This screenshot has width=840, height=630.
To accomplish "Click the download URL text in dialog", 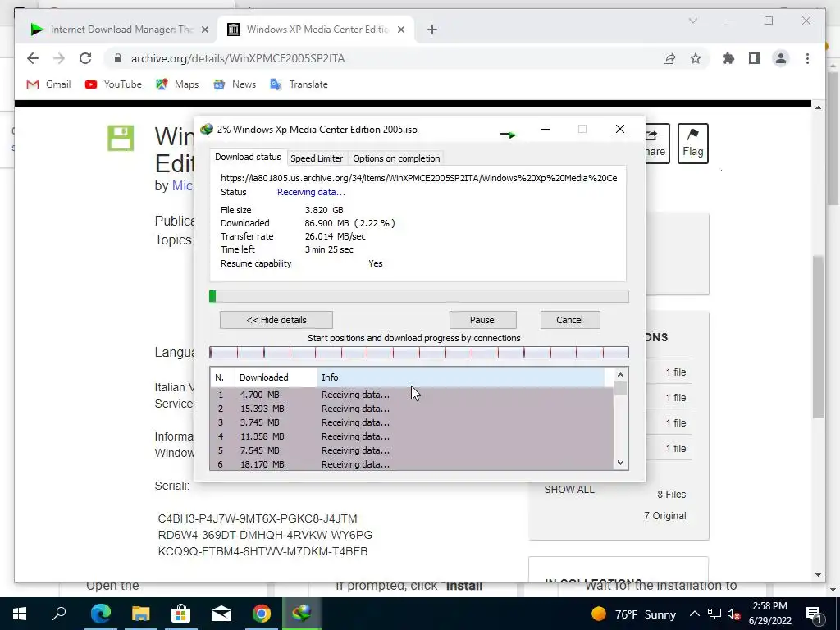I will click(419, 178).
